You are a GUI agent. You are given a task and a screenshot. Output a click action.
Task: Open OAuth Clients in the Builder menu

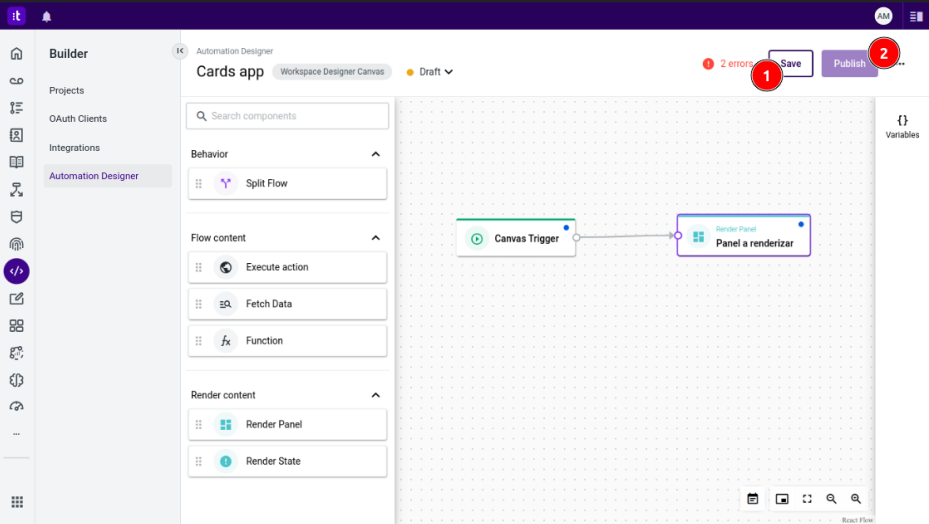[x=78, y=119]
